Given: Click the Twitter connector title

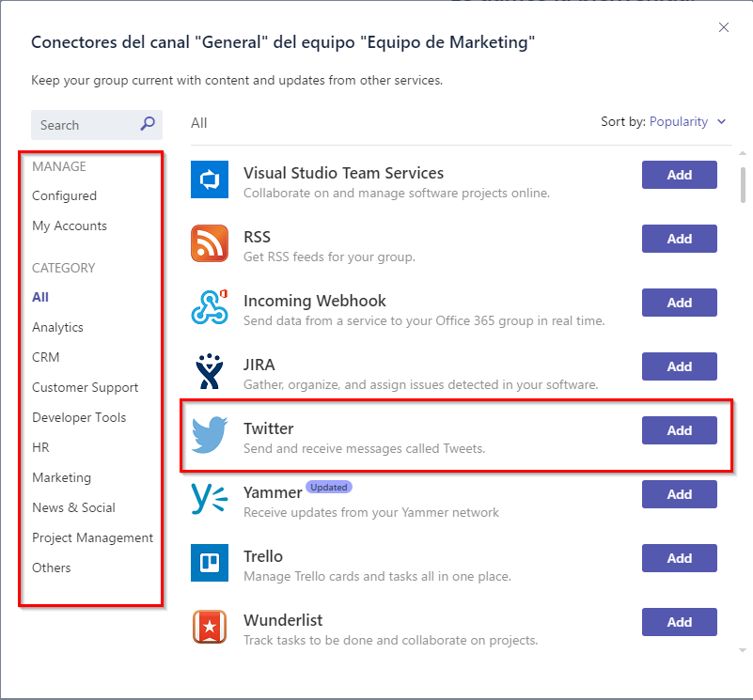Looking at the screenshot, I should (269, 428).
